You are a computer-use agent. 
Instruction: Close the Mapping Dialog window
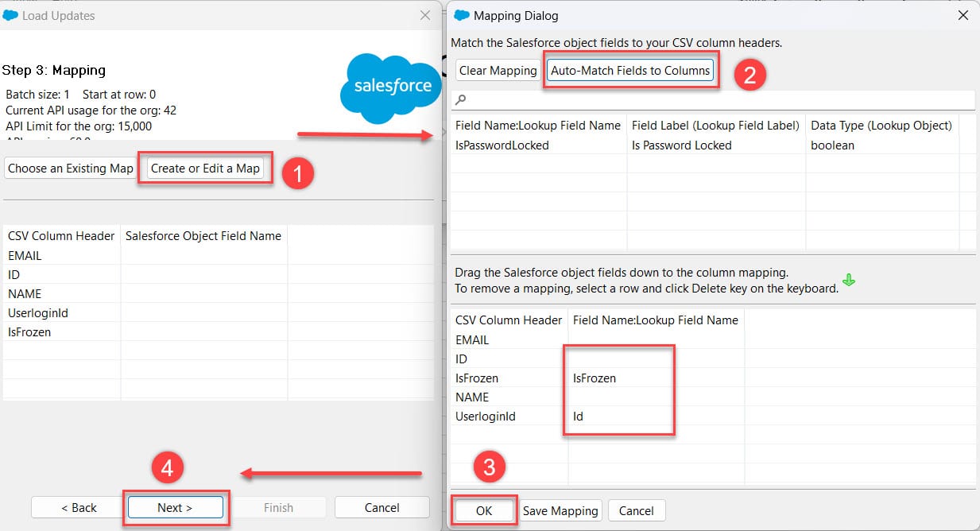pos(963,15)
